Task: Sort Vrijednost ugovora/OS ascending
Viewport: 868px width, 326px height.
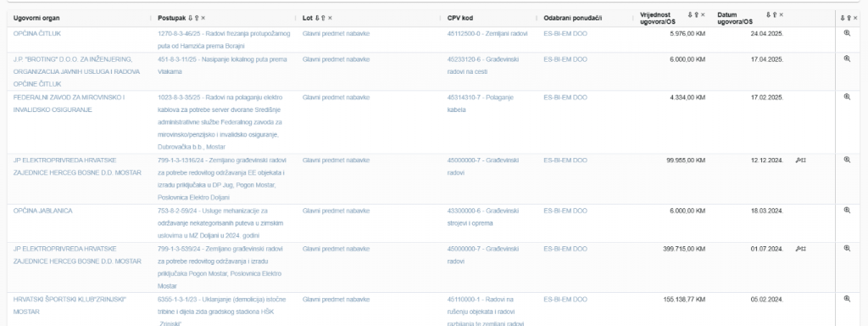Action: pyautogui.click(x=697, y=15)
